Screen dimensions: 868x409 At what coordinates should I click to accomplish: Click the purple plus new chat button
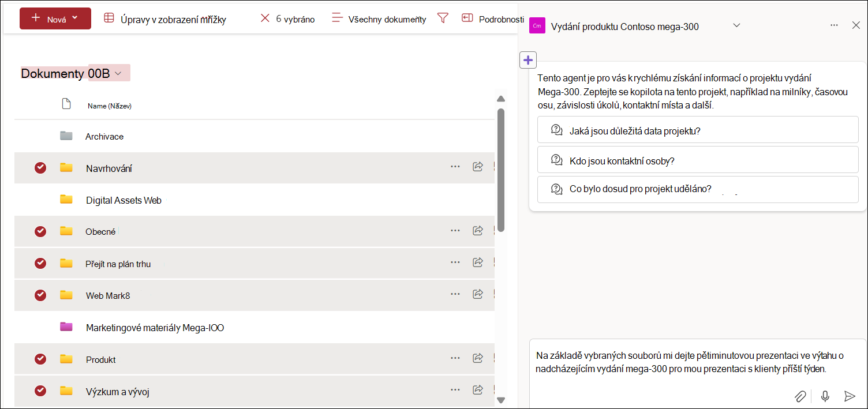click(x=528, y=59)
